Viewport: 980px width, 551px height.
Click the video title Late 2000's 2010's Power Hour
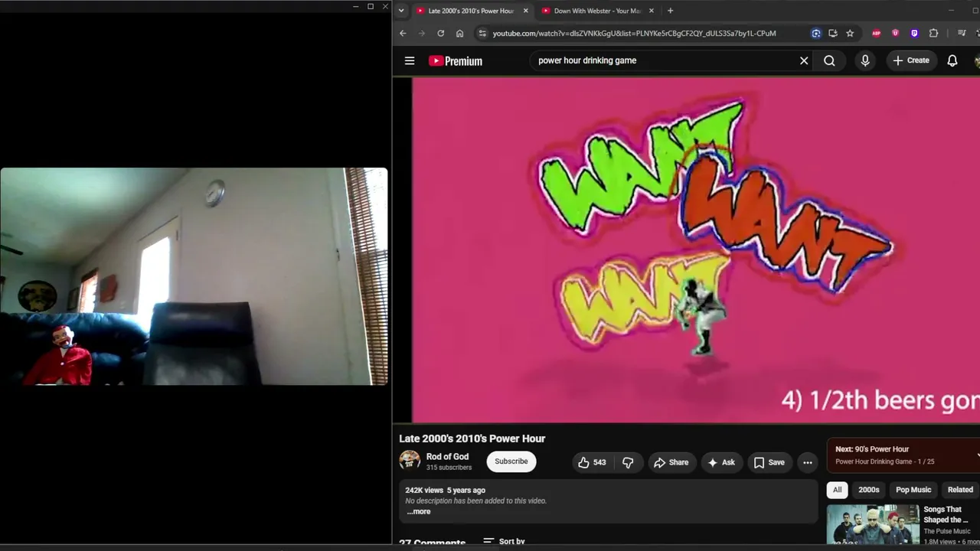point(472,439)
